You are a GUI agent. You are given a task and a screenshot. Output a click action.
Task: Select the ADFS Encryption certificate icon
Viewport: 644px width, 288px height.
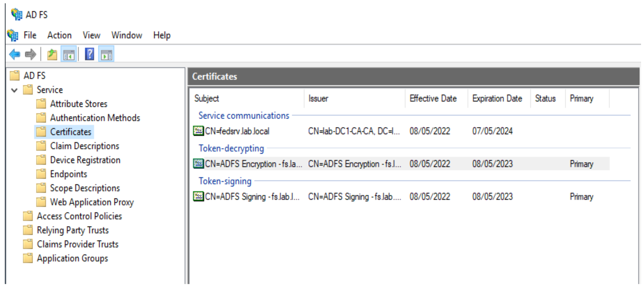coord(198,164)
